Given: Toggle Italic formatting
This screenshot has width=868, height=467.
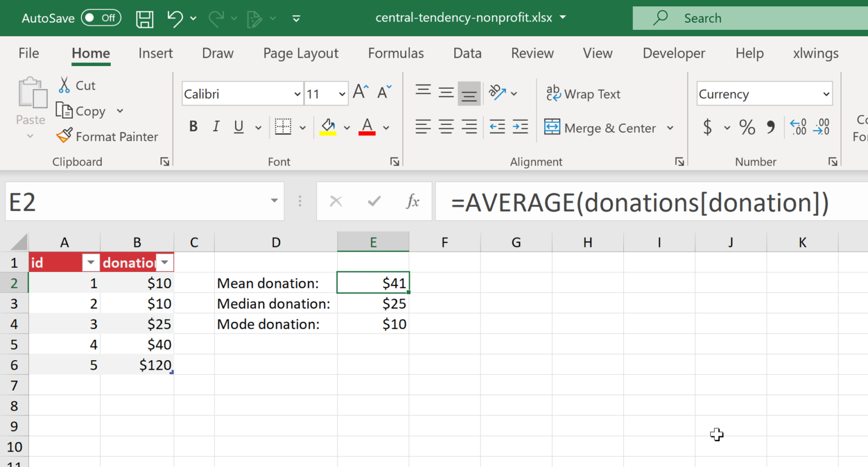Looking at the screenshot, I should tap(216, 127).
